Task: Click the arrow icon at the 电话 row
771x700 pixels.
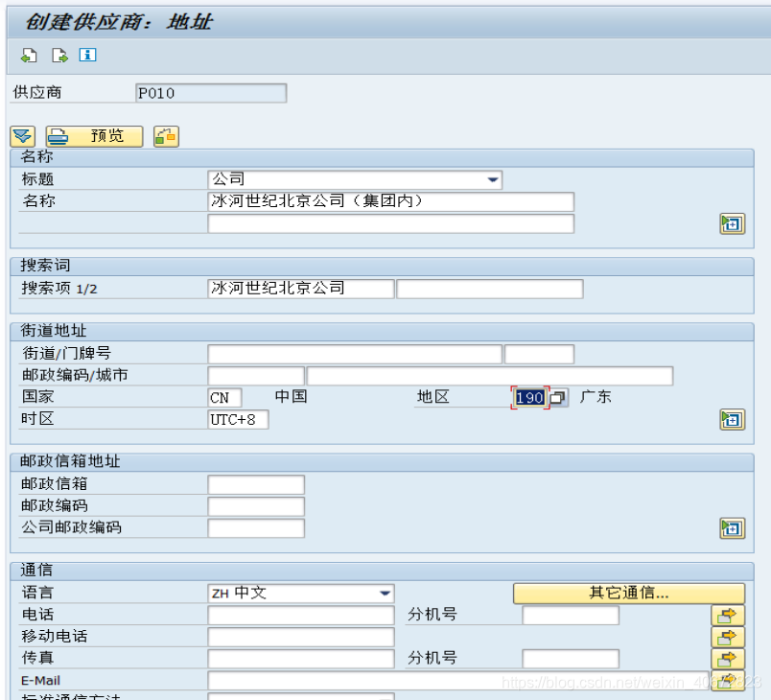Action: tap(728, 616)
